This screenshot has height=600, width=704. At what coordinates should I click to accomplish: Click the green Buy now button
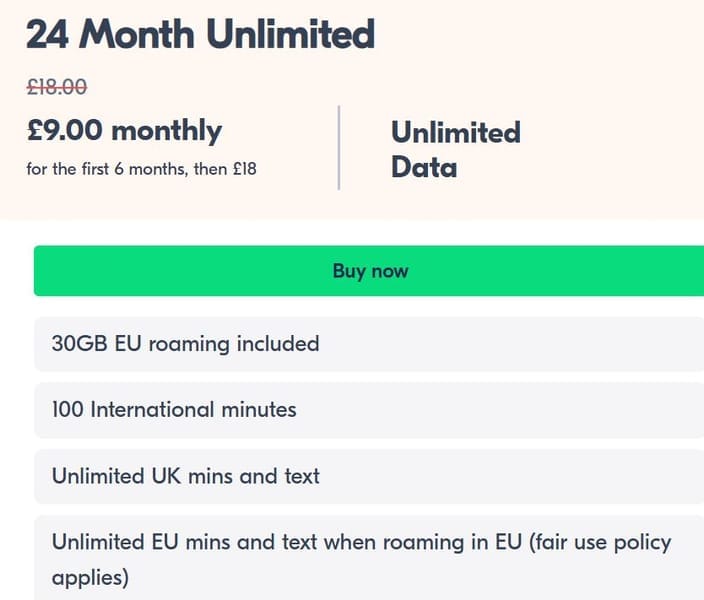click(x=369, y=271)
